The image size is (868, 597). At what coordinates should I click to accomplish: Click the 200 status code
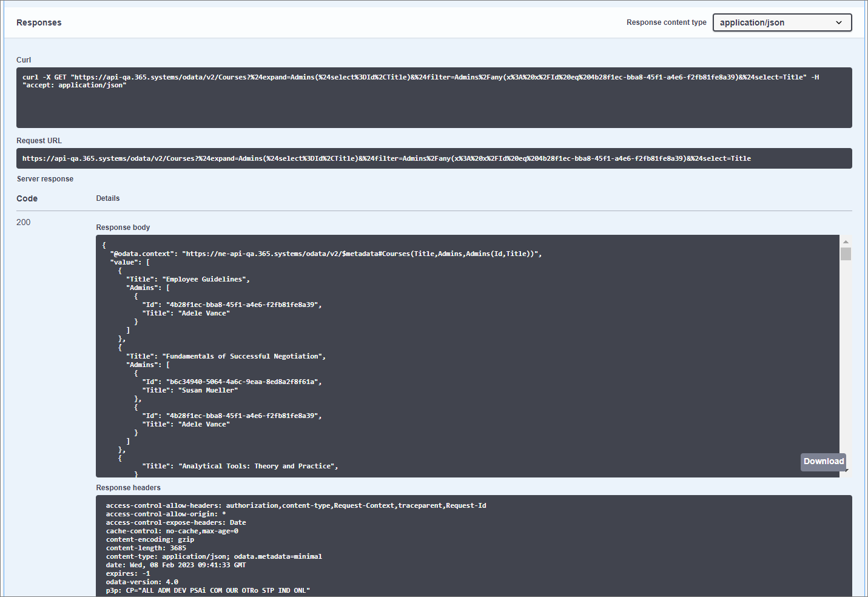(24, 222)
